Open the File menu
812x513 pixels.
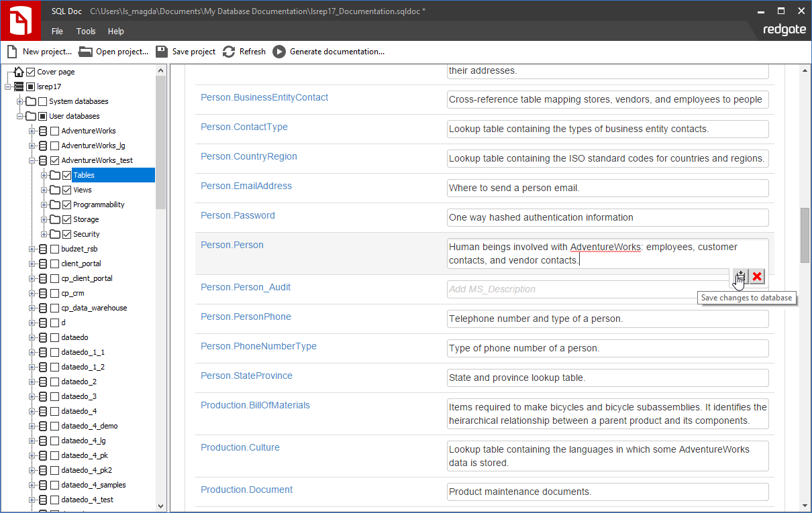pos(57,32)
